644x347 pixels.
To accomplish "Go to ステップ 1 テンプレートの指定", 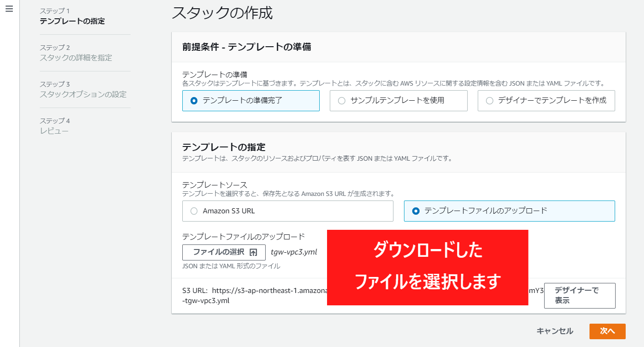I will [x=72, y=21].
